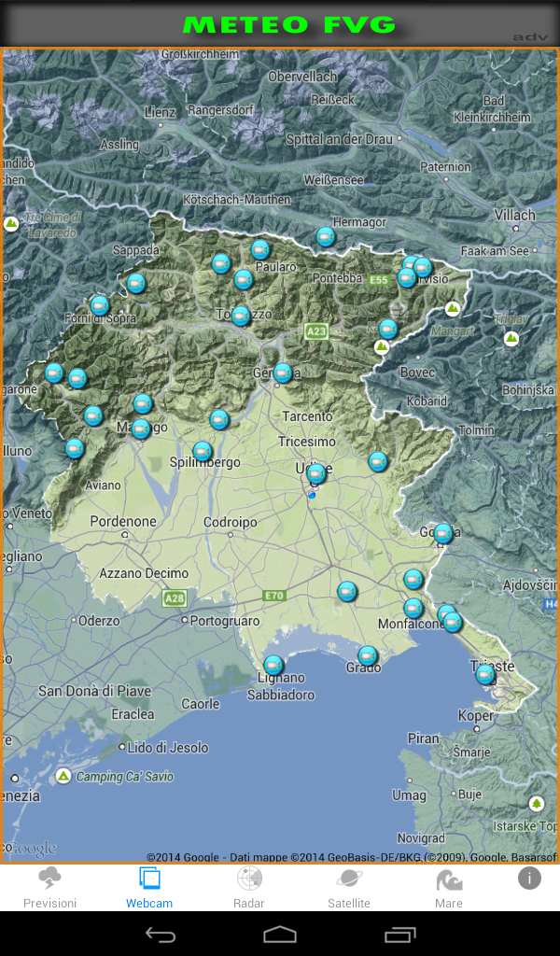Tap the Lido di Jesolo label
Image resolution: width=560 pixels, height=956 pixels.
click(x=168, y=748)
